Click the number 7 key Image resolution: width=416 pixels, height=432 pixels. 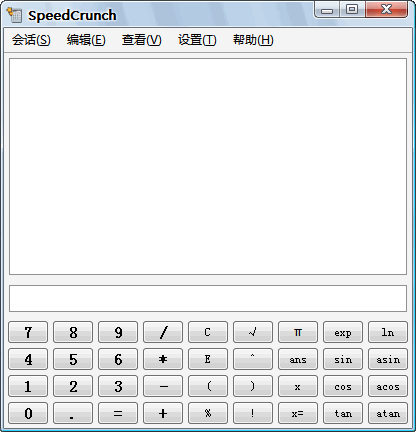(x=28, y=332)
